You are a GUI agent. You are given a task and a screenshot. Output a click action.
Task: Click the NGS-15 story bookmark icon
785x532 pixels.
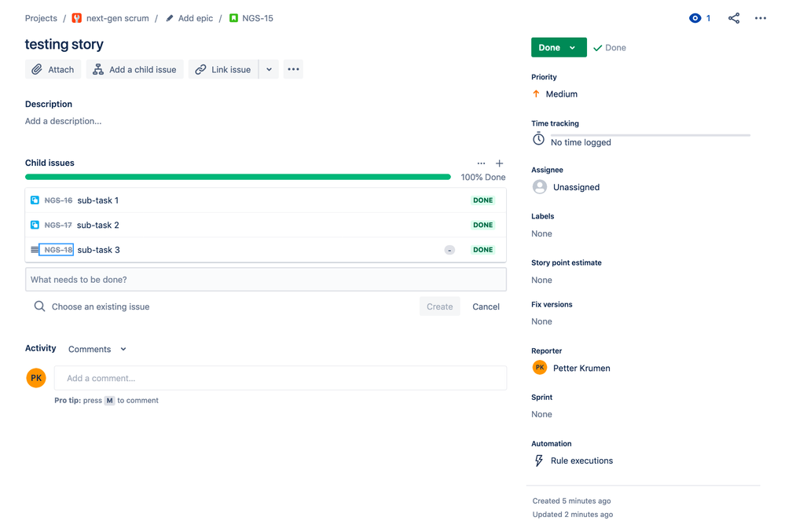coord(234,18)
